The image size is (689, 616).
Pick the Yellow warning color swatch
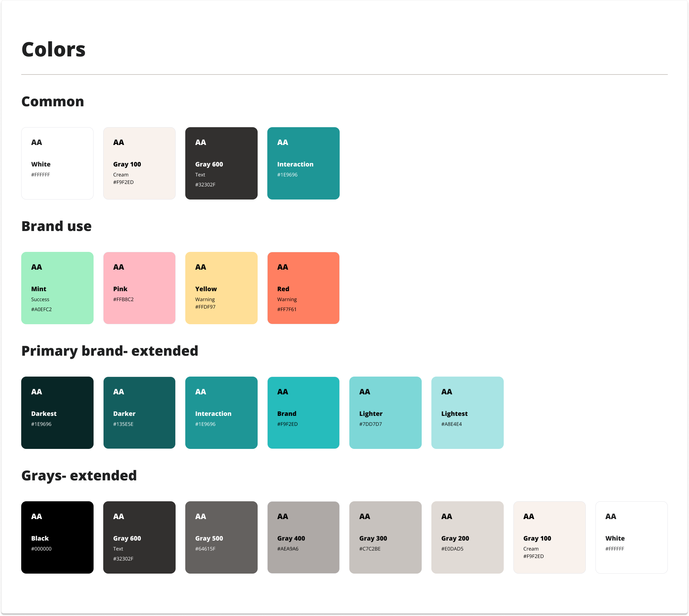tap(221, 288)
